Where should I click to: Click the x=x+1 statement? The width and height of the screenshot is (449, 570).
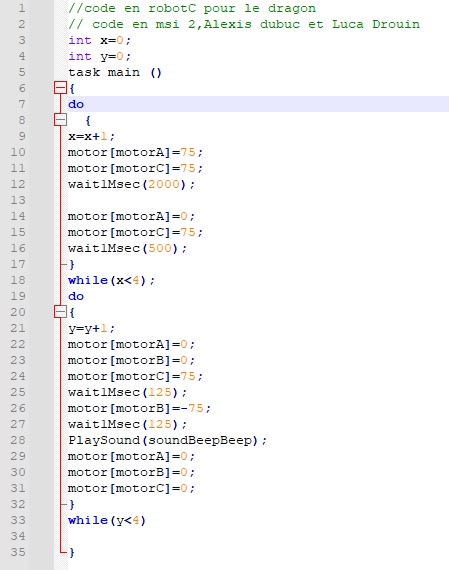[92, 136]
